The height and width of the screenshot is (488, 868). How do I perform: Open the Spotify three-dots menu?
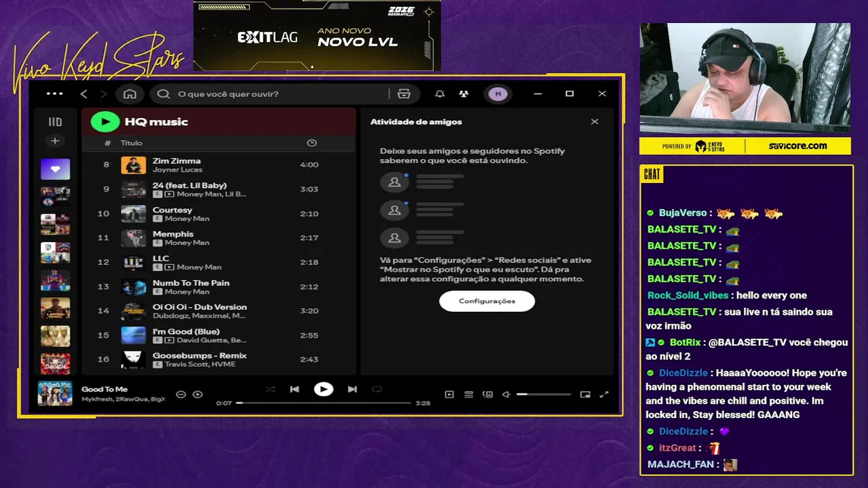(55, 94)
